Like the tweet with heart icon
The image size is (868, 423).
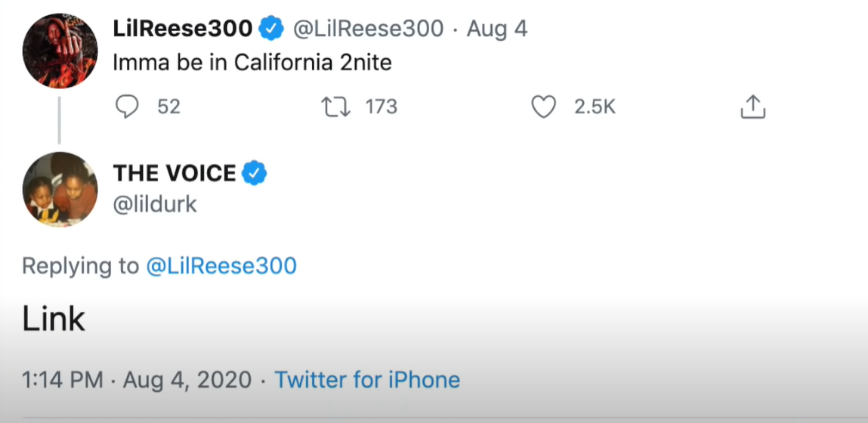pos(543,107)
